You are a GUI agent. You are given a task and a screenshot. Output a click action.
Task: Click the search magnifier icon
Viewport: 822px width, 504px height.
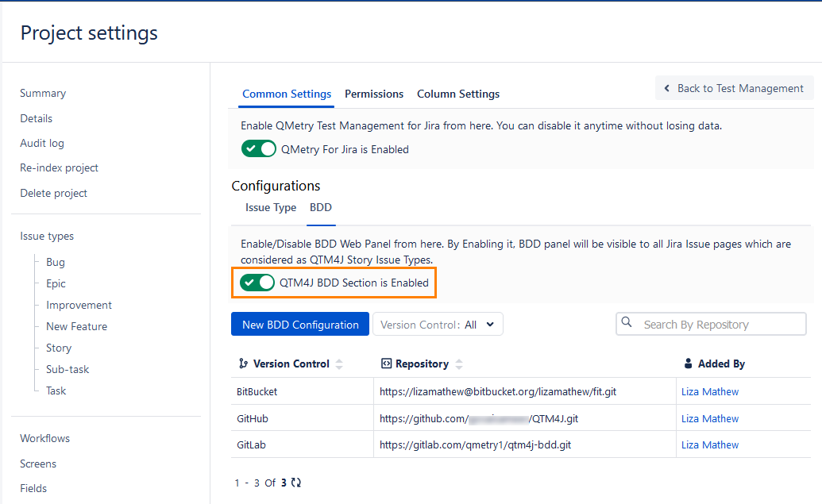click(627, 321)
